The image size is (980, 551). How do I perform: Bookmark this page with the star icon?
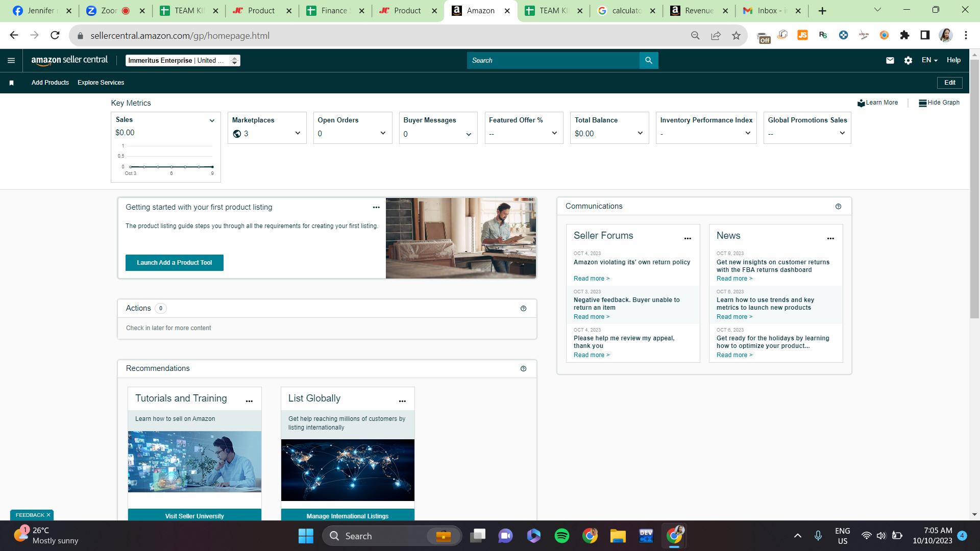(x=736, y=35)
